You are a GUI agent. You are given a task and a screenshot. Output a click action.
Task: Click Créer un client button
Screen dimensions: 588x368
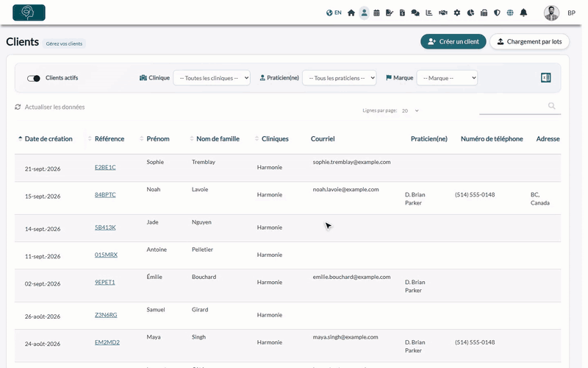tap(453, 42)
